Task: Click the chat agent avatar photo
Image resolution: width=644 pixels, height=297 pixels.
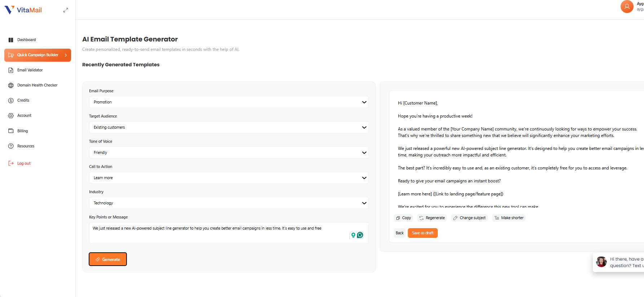Action: coord(601,262)
